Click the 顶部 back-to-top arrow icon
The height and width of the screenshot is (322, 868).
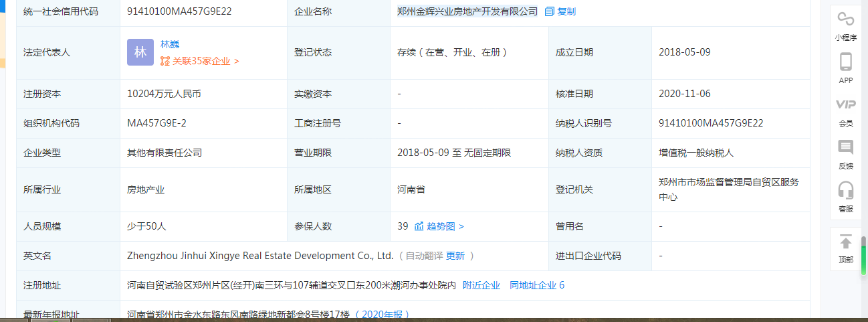pos(846,242)
